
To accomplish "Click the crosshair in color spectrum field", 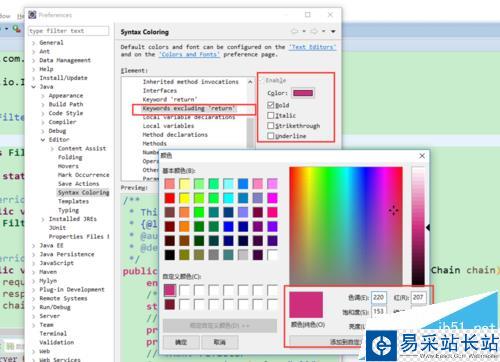I will (x=393, y=211).
